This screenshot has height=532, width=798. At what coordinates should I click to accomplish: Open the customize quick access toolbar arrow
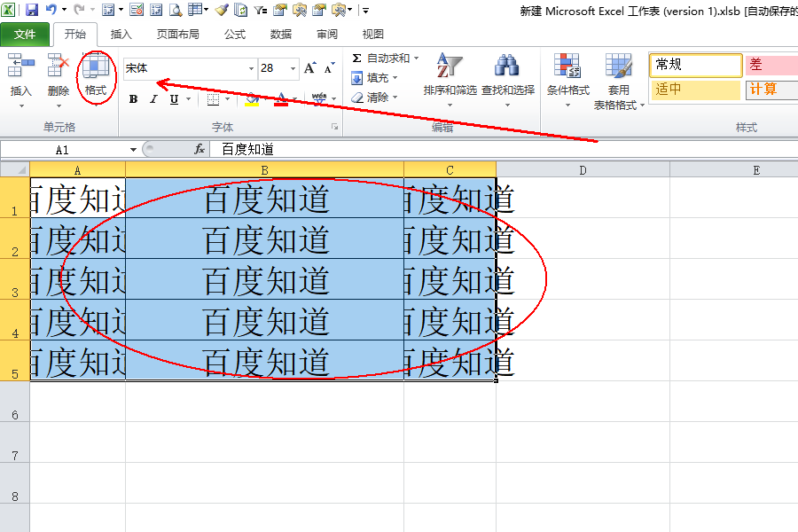(365, 10)
